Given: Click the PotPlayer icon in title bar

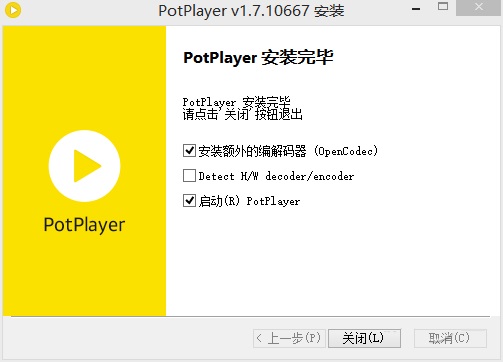Looking at the screenshot, I should click(x=13, y=10).
